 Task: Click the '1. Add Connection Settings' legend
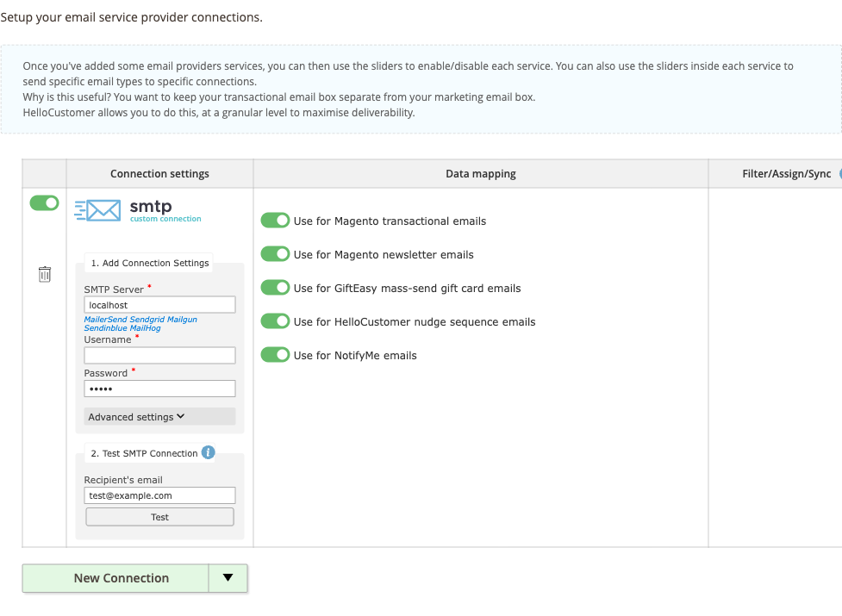(150, 263)
